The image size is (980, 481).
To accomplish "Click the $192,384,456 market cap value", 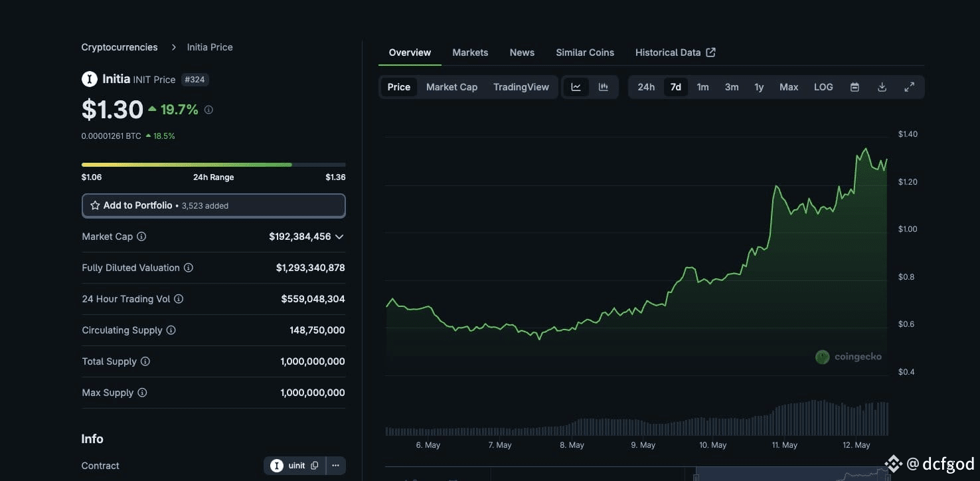I will tap(299, 237).
